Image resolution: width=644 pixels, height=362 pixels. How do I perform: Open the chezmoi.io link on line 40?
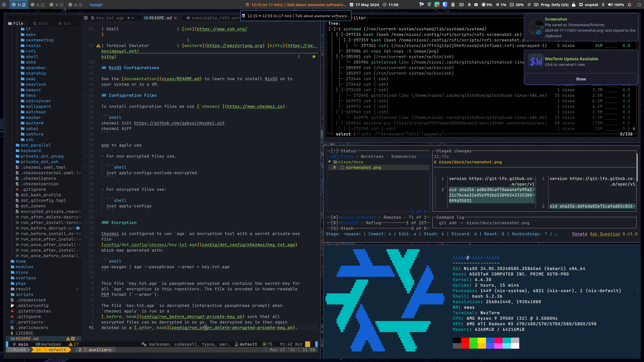(255, 106)
